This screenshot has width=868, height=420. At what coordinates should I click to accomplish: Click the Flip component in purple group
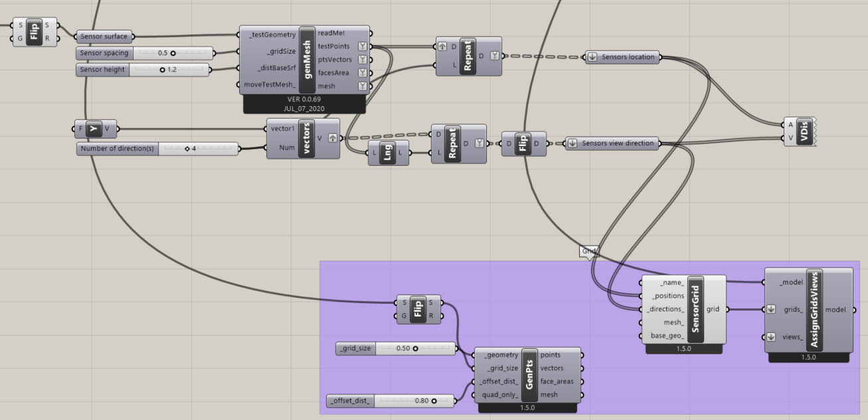coord(418,309)
